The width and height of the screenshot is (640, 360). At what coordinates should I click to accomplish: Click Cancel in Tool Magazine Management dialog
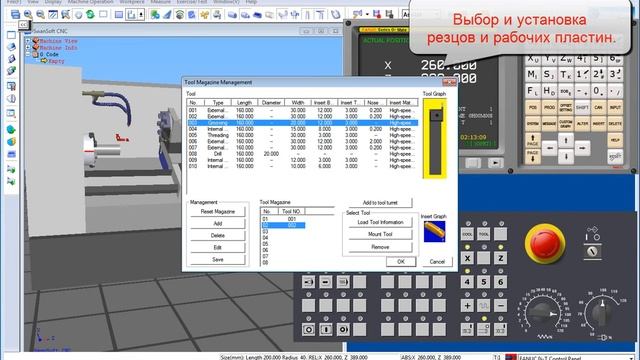(x=437, y=262)
